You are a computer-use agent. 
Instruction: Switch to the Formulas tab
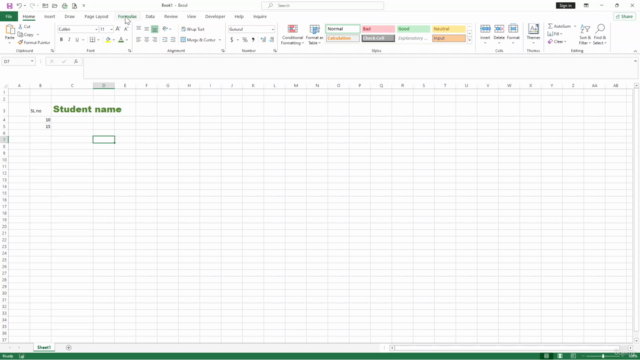(x=127, y=17)
